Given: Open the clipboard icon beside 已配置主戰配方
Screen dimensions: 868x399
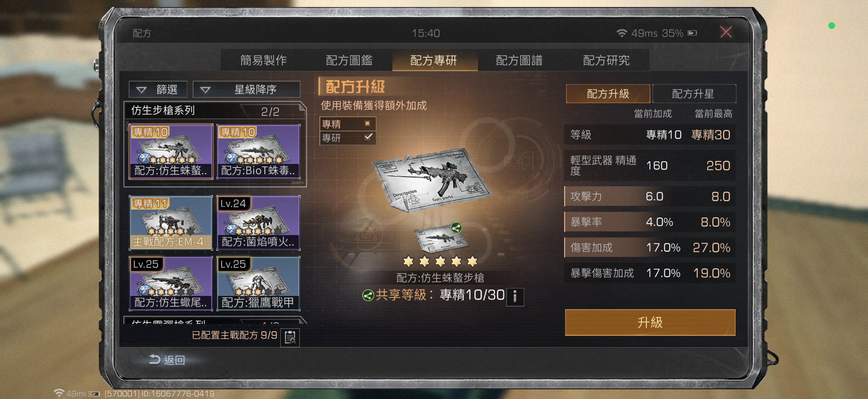Looking at the screenshot, I should pos(290,337).
